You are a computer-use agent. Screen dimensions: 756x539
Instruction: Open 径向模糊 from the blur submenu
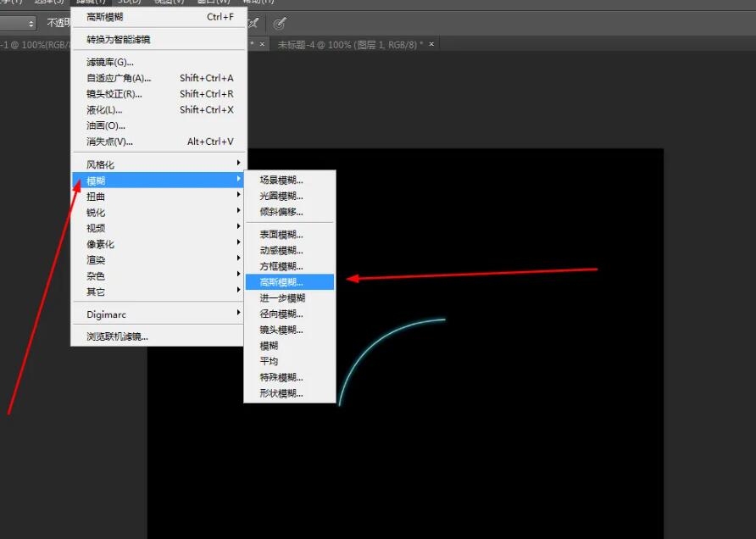coord(278,314)
